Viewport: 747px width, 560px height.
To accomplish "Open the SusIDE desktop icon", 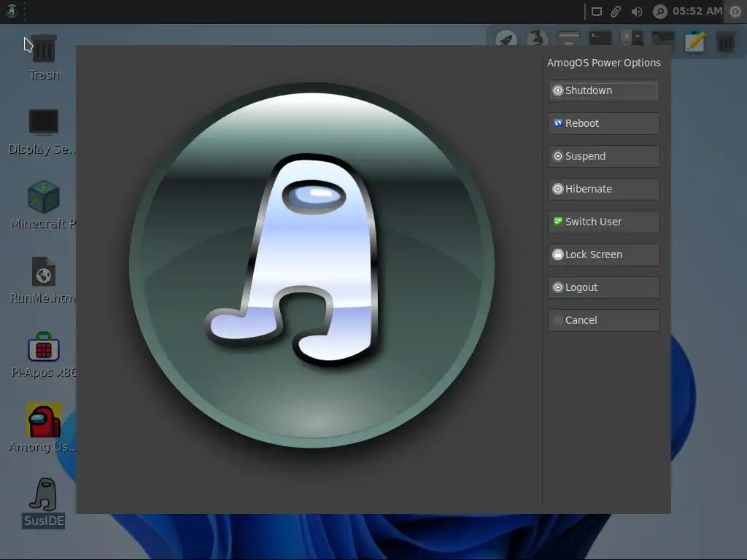I will 43,503.
